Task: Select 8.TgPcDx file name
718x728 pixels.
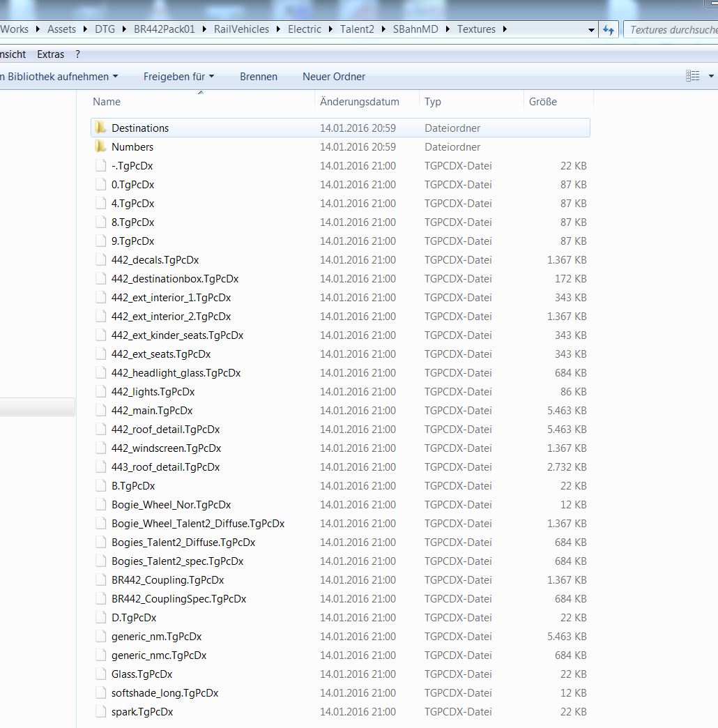Action: (132, 222)
